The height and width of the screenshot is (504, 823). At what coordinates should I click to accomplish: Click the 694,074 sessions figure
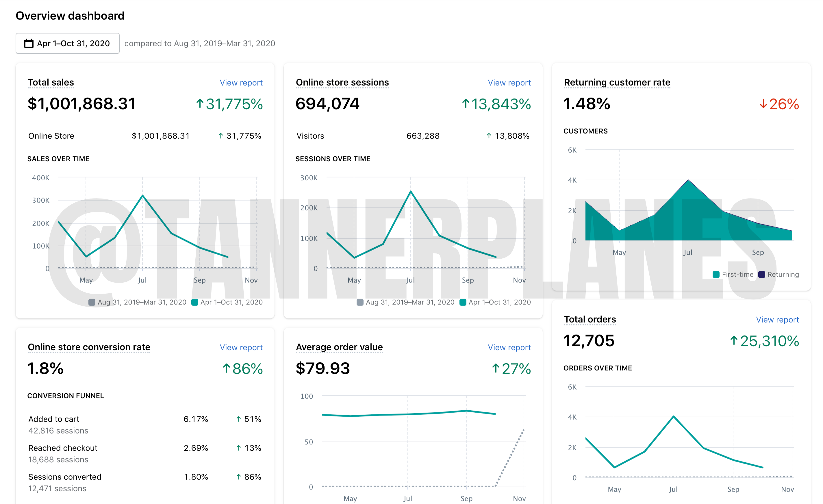(327, 103)
